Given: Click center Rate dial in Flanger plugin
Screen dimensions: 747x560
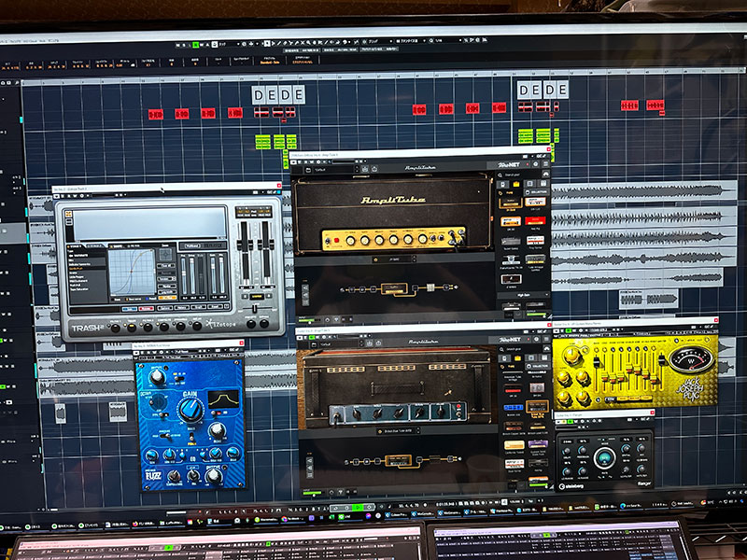Looking at the screenshot, I should [604, 457].
